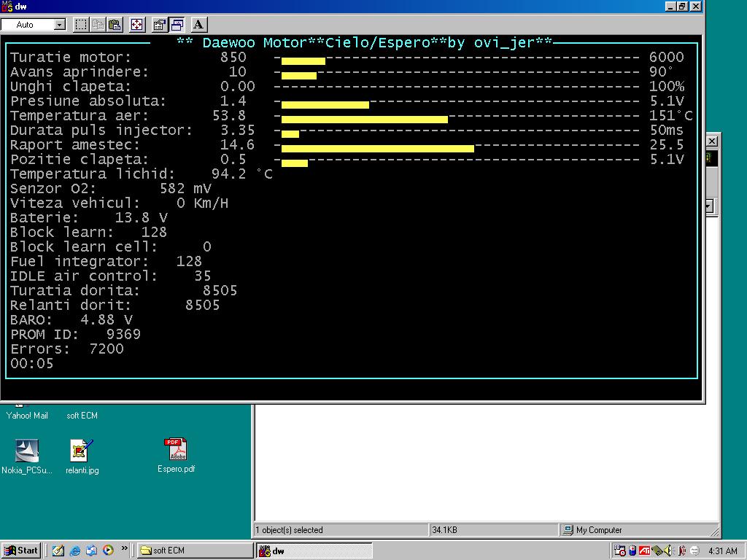This screenshot has width=747, height=560.
Task: Click the PROM ID value 9369
Action: (123, 334)
